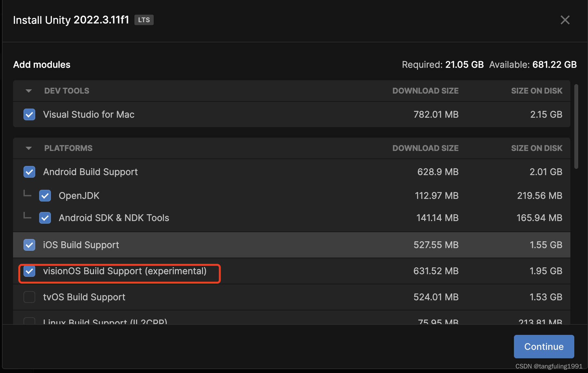Screen dimensions: 588x373
Task: Click the Available 681.22 GB text
Action: tap(533, 65)
